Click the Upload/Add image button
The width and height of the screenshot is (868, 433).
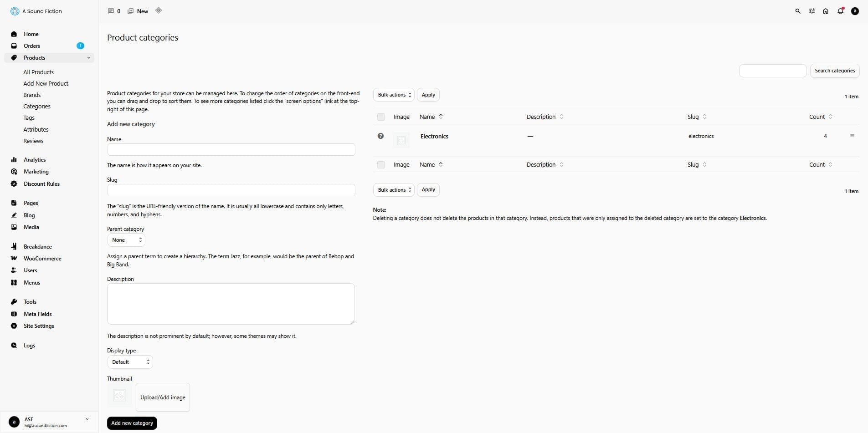click(163, 397)
